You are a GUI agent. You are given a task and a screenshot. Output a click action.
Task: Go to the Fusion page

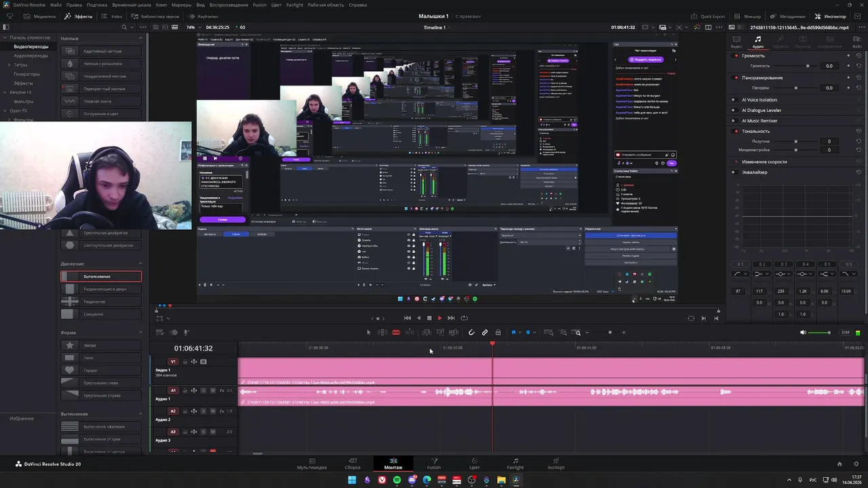tap(434, 464)
